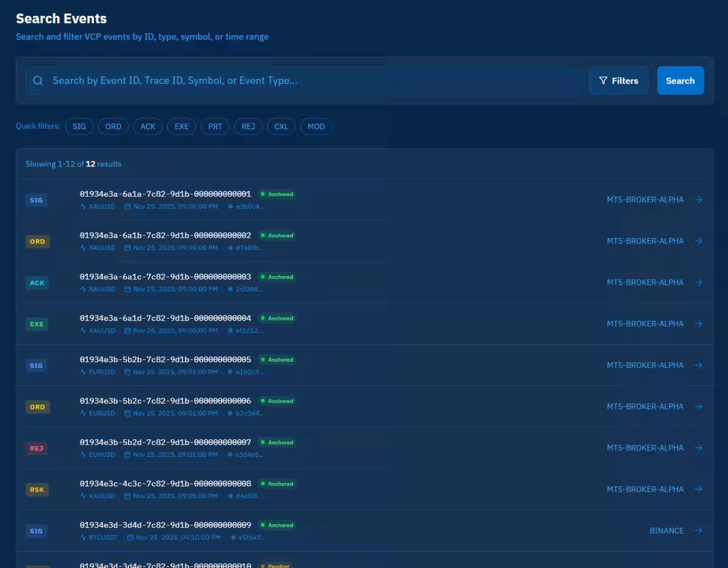
Task: Click the green EXE badge on event 000000000004
Action: 37,325
